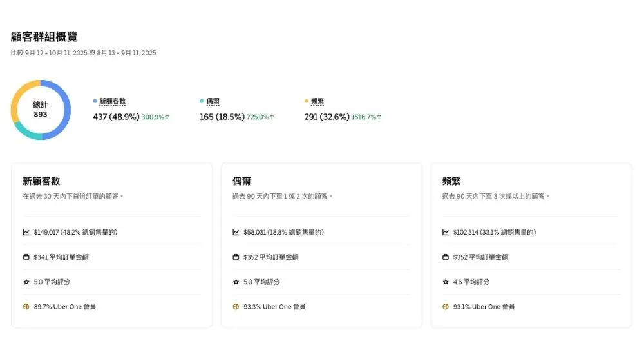The image size is (644, 361).
Task: Select the 新顧客數 legend label
Action: [x=112, y=101]
